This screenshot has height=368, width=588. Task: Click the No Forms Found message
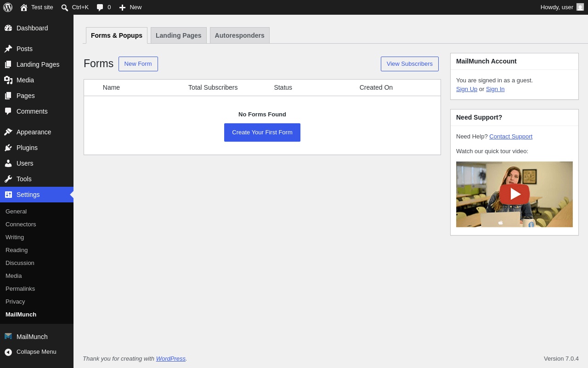262,114
